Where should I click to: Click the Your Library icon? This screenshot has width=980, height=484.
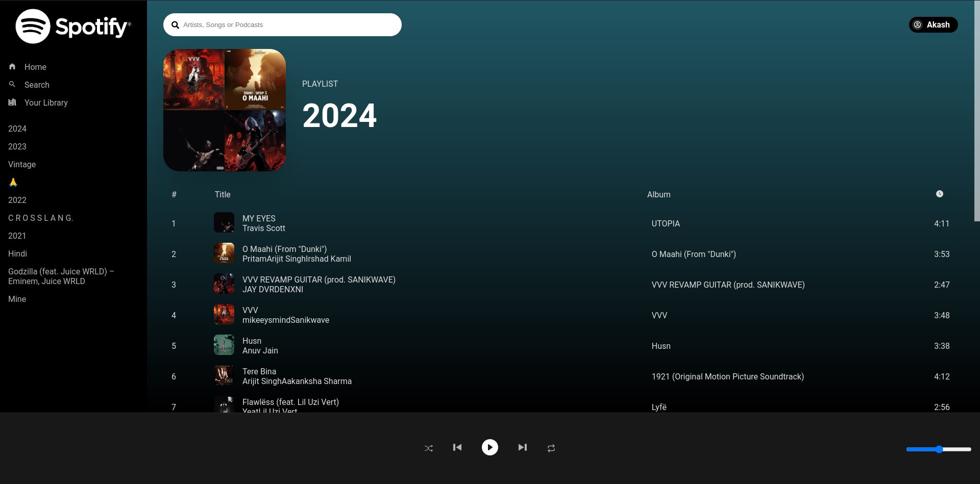(x=12, y=102)
